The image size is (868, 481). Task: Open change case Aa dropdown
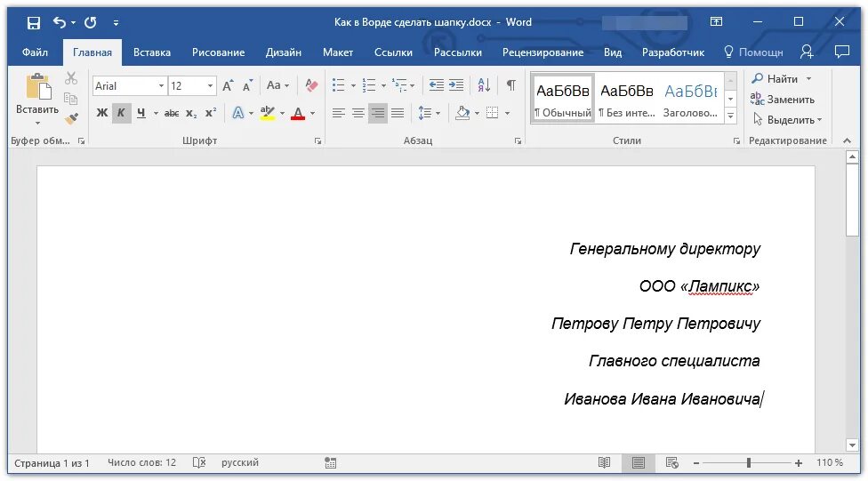pyautogui.click(x=277, y=85)
